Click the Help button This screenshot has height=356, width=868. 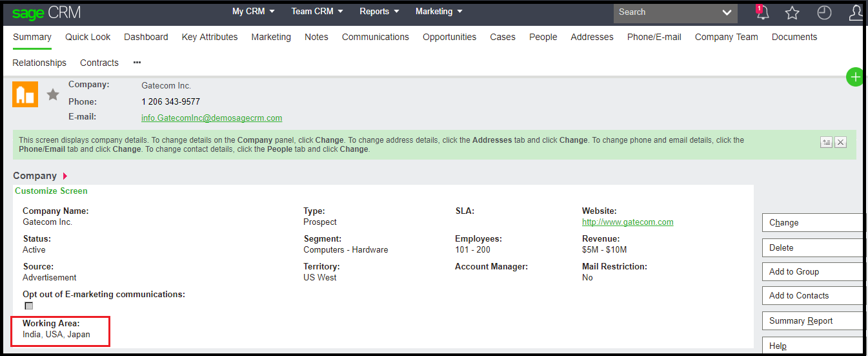814,346
